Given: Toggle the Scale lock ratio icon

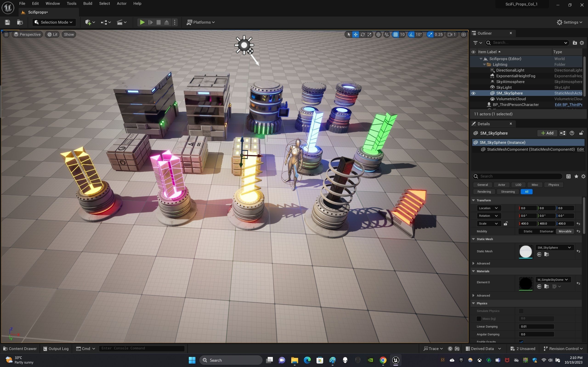Looking at the screenshot, I should [x=506, y=224].
